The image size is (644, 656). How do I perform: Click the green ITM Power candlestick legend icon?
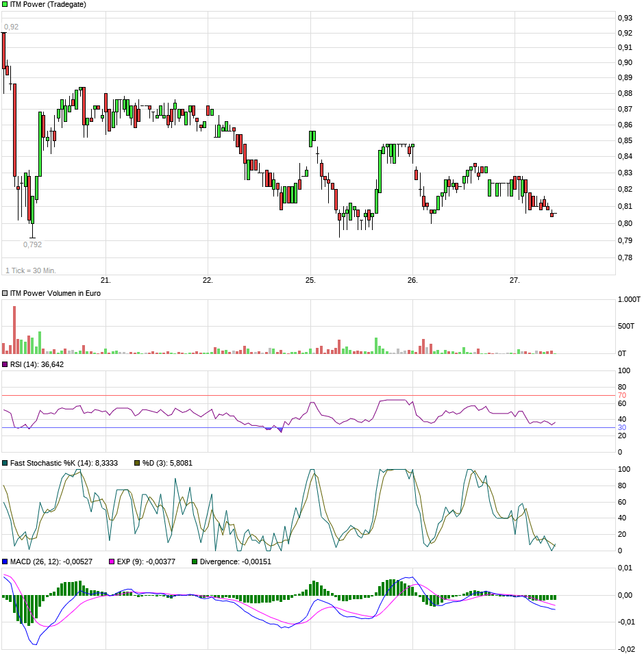click(x=5, y=4)
